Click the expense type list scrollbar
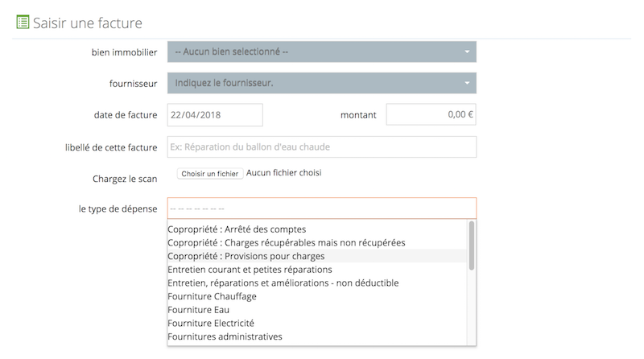Screen dimensions: 644x359 point(472,246)
